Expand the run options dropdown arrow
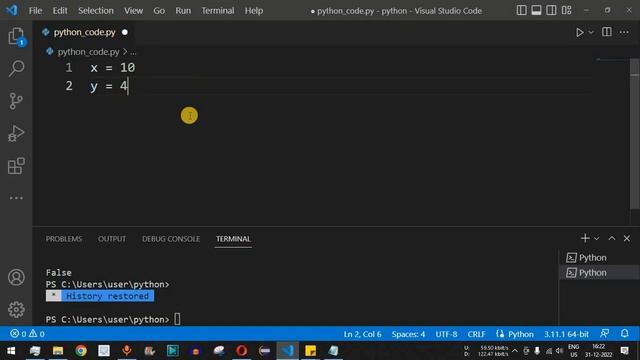Viewport: 640px width, 360px height. [591, 32]
